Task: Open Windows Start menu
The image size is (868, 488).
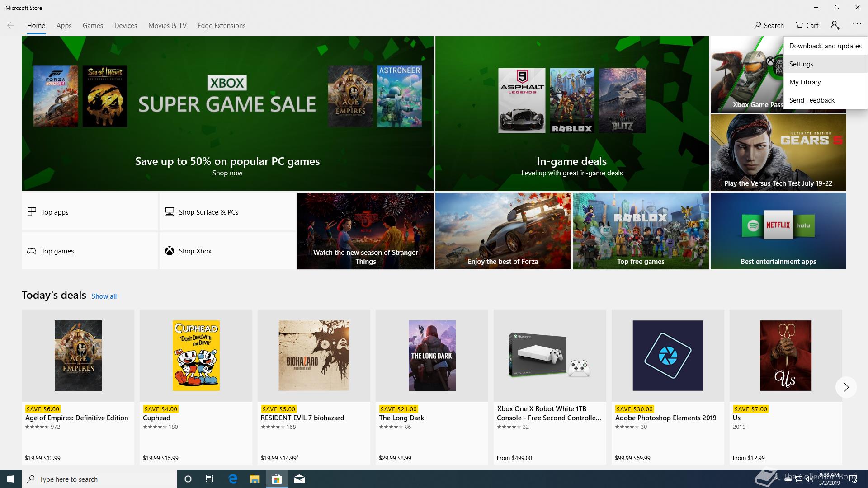Action: [11, 479]
